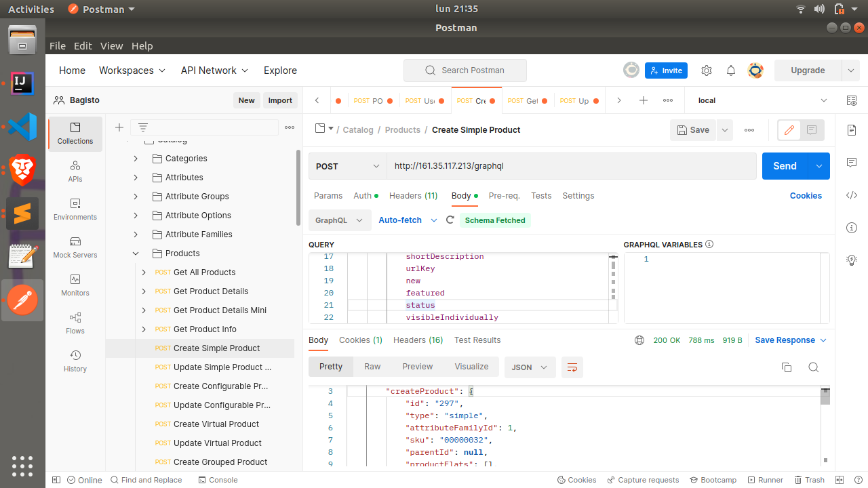Click the Search Postman box
This screenshot has height=488, width=868.
tap(465, 70)
